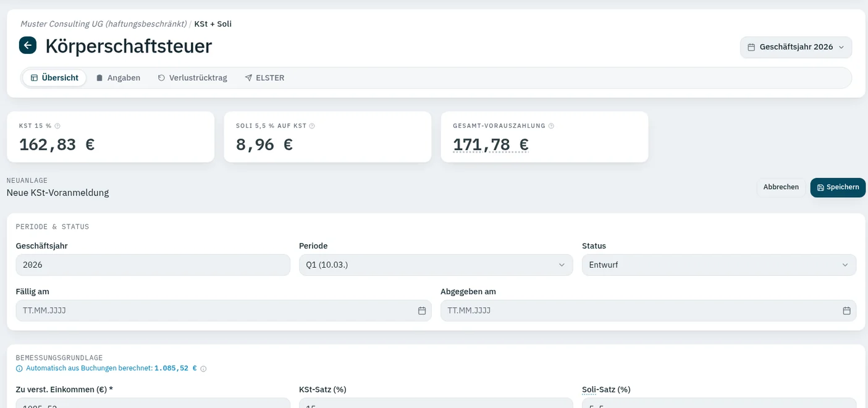Open the calendar picker for Fällig am
Screen dimensions: 868x408
coord(422,310)
